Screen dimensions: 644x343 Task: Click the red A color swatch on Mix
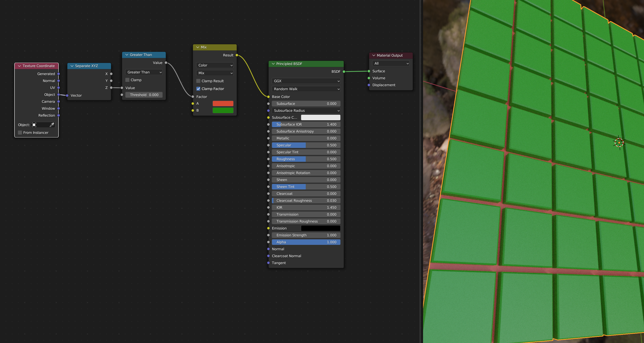point(223,104)
